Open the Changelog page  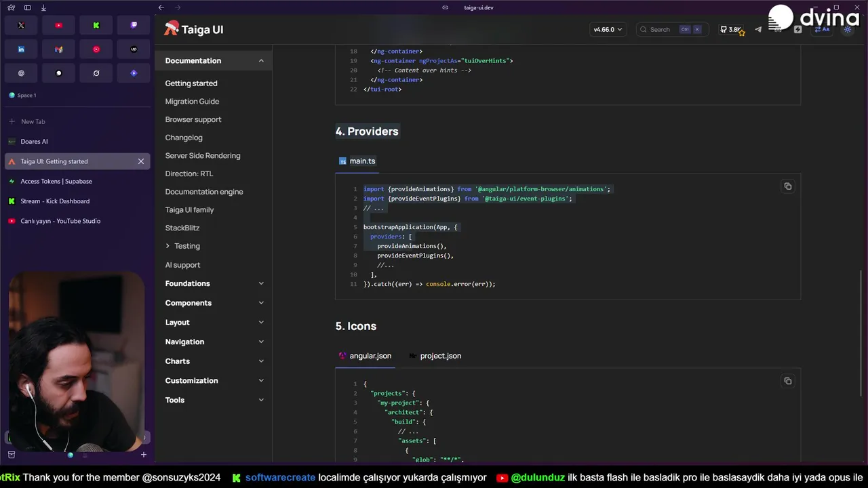(184, 138)
